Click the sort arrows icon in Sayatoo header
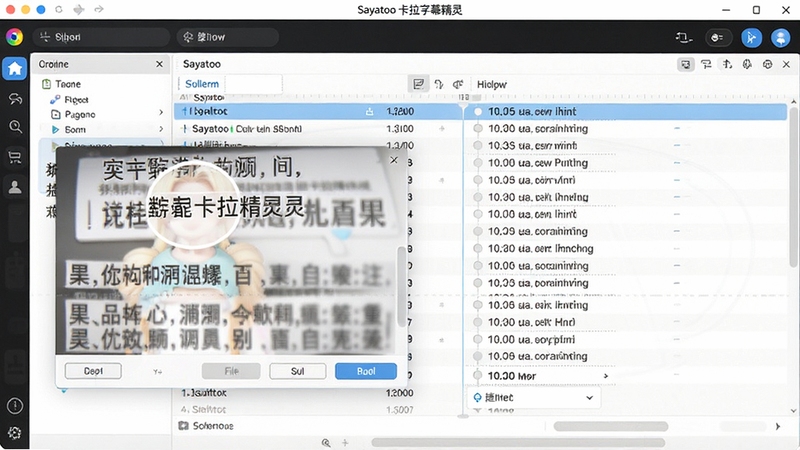 [x=727, y=64]
